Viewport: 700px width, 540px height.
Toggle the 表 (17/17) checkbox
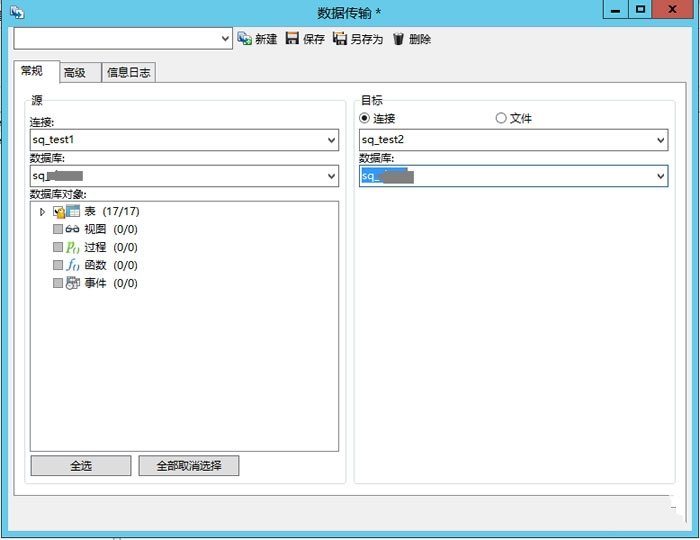pyautogui.click(x=58, y=211)
